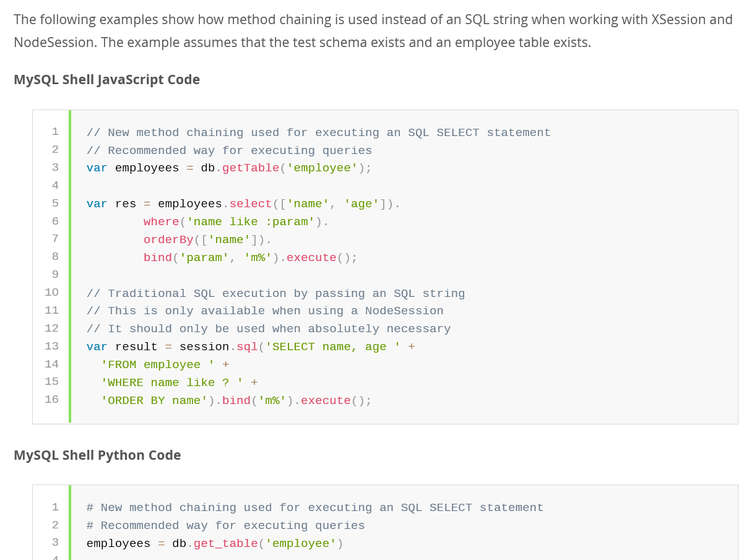Click the where method in the chained query
This screenshot has height=560, width=744.
tap(161, 222)
